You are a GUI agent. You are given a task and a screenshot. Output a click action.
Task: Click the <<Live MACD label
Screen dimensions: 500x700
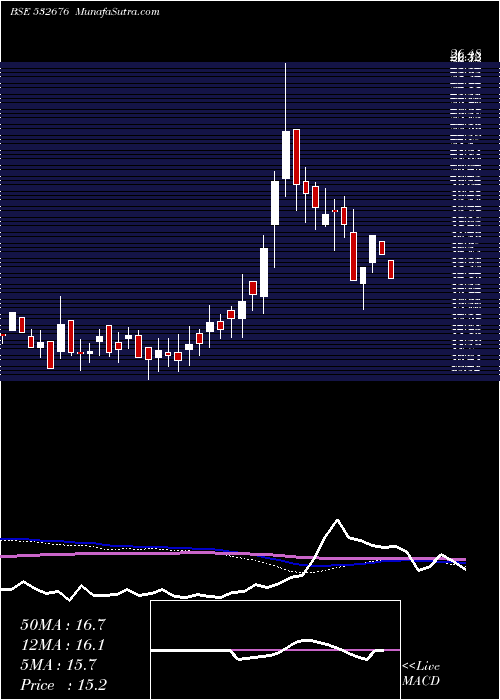click(x=421, y=674)
